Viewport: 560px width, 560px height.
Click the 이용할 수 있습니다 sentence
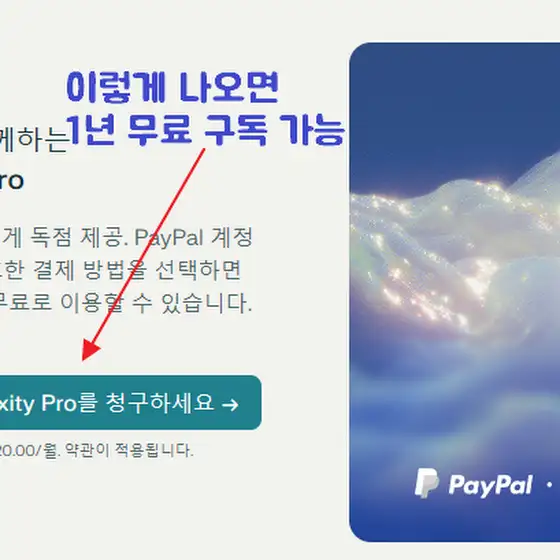coord(156,303)
